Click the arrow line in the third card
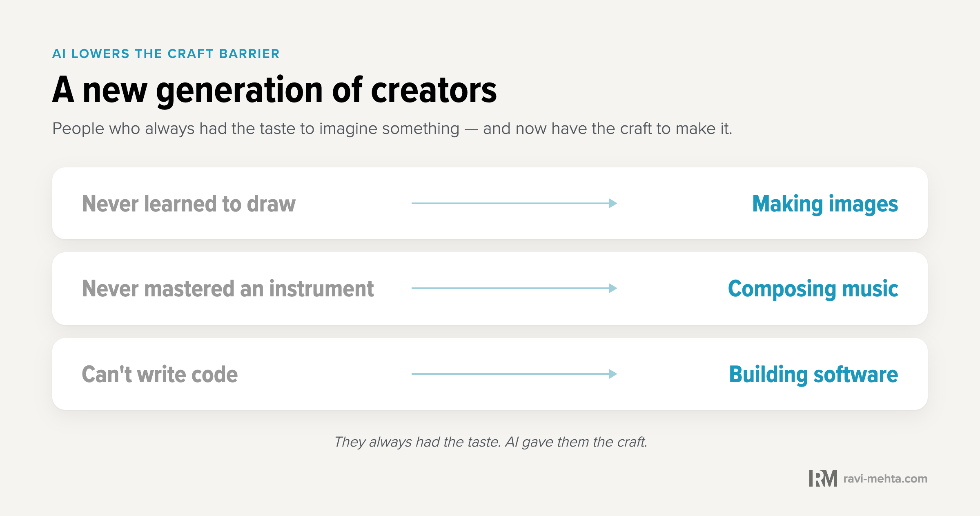Screen dimensions: 980x516 (514, 374)
